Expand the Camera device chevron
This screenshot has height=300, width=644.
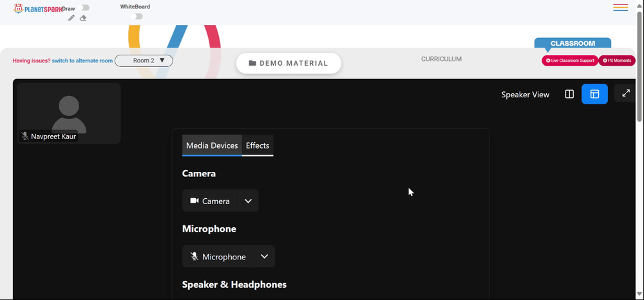[248, 201]
